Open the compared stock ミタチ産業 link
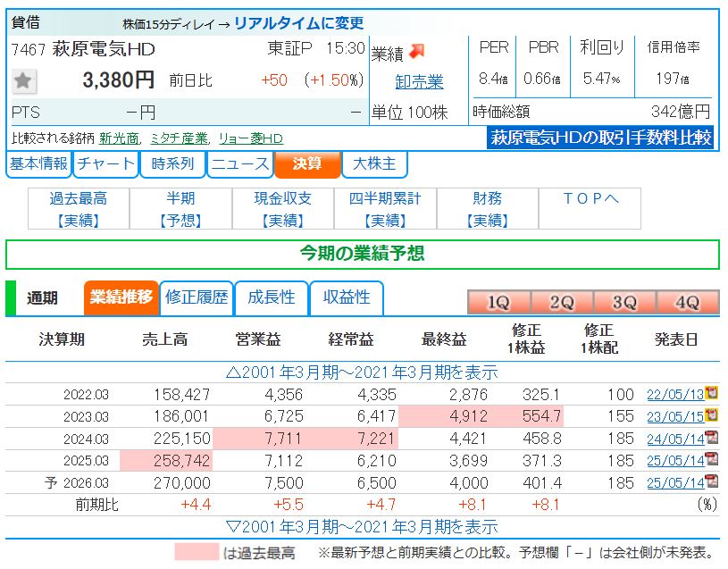This screenshot has width=728, height=569. coord(180,138)
